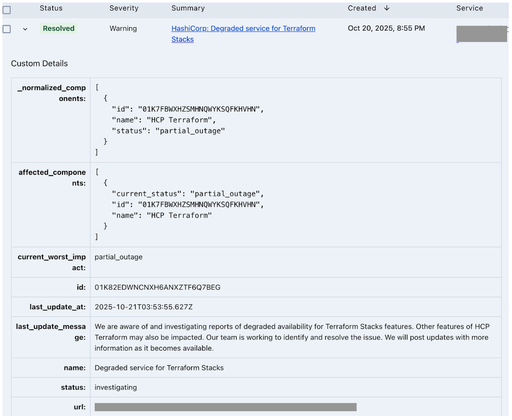Click the last_update_at timestamp value
The height and width of the screenshot is (420, 512).
pyautogui.click(x=144, y=307)
